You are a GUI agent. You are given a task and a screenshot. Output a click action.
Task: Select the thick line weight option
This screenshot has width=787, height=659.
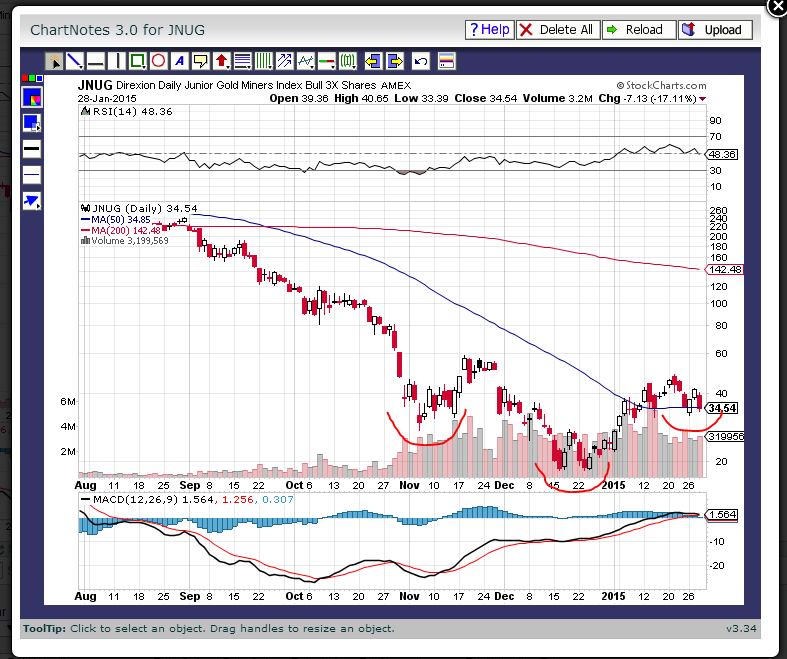click(31, 149)
